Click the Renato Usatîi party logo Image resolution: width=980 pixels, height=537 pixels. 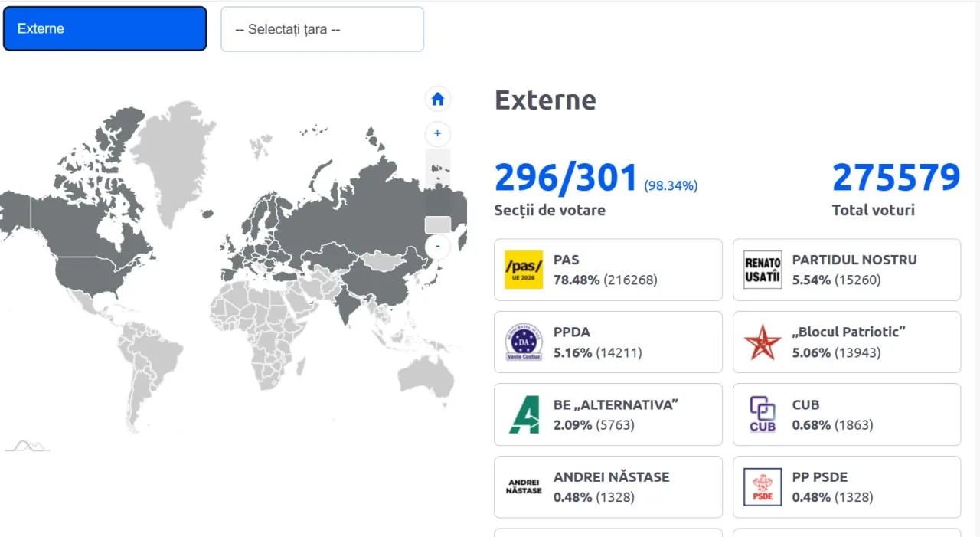click(763, 270)
